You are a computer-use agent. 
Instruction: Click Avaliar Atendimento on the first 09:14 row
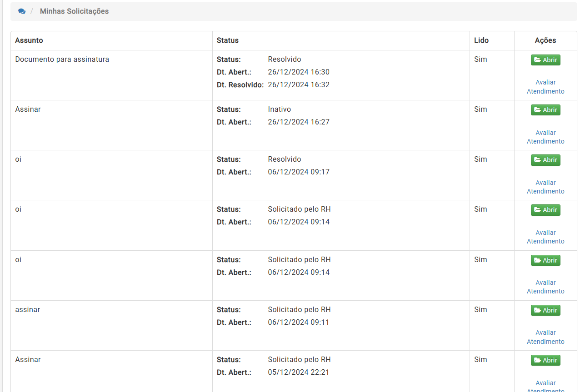545,237
